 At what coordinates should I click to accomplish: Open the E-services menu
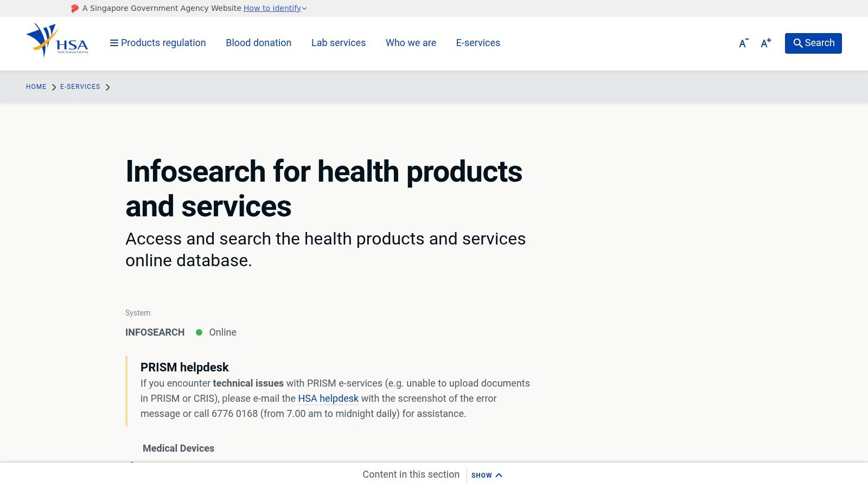click(x=478, y=43)
